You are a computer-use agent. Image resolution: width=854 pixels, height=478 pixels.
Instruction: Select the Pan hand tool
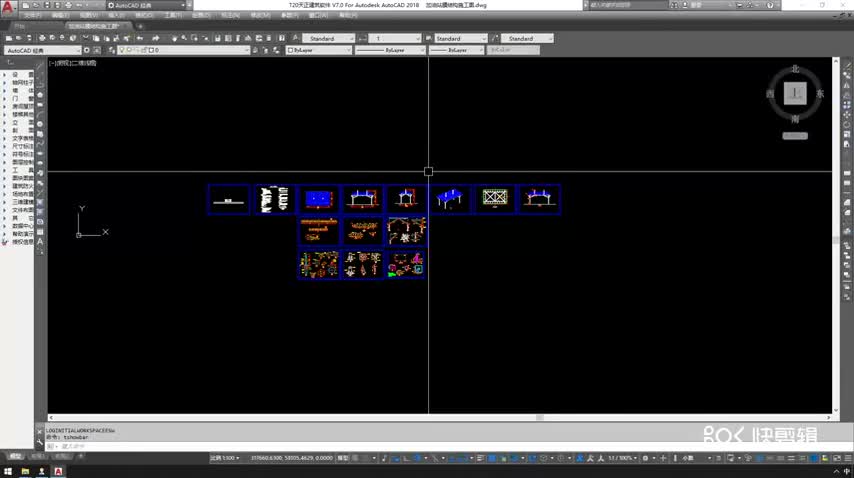pos(174,39)
